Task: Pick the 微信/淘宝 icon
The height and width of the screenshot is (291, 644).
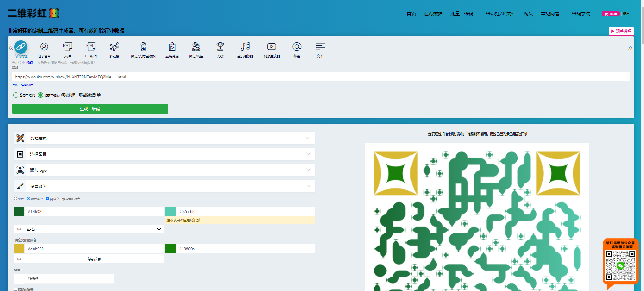Action: click(196, 47)
